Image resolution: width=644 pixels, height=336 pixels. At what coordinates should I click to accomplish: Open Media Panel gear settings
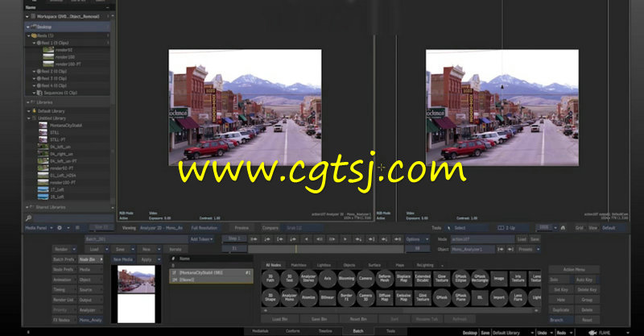click(x=60, y=228)
